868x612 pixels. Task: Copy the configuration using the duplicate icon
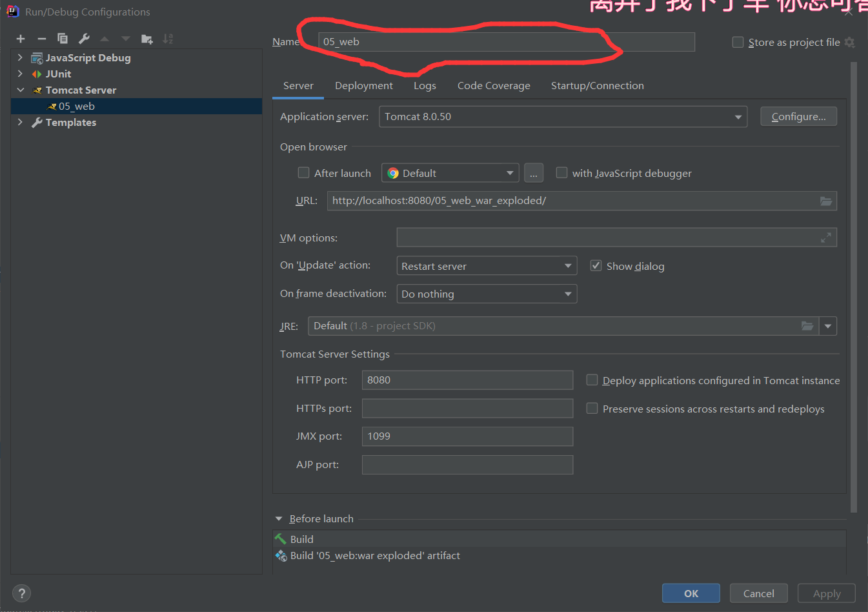(x=63, y=39)
